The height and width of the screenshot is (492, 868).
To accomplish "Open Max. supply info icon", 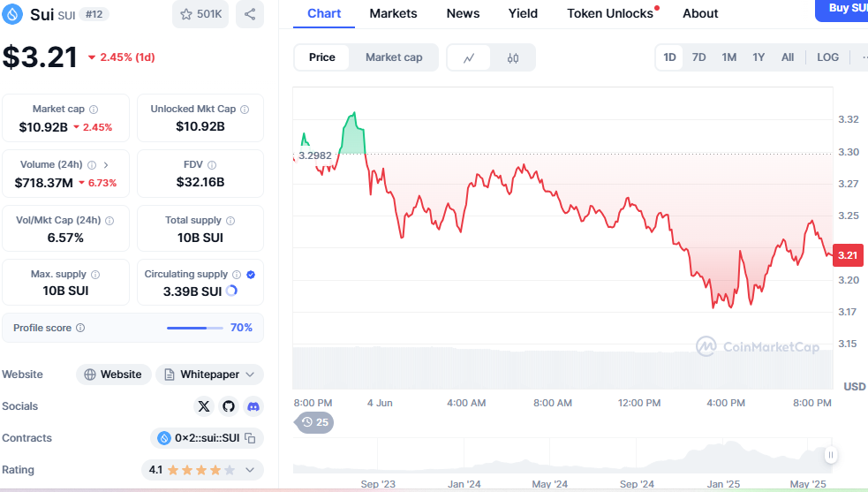I will coord(95,274).
